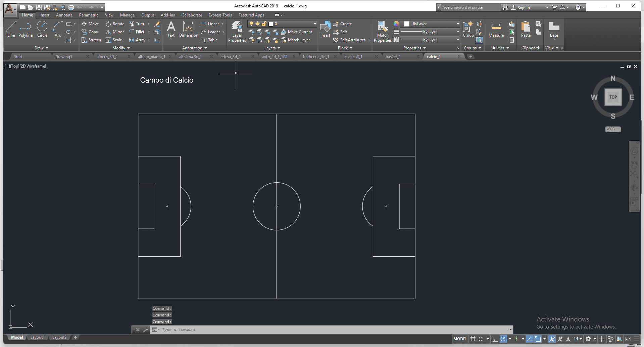This screenshot has height=347, width=644.
Task: Switch to the Annotate ribbon tab
Action: click(64, 15)
